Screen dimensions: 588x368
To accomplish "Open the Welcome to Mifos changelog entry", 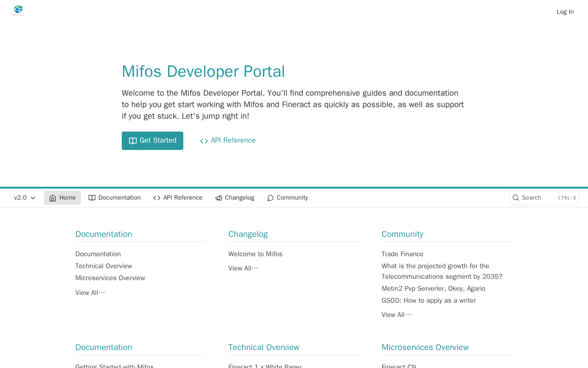I will point(255,254).
